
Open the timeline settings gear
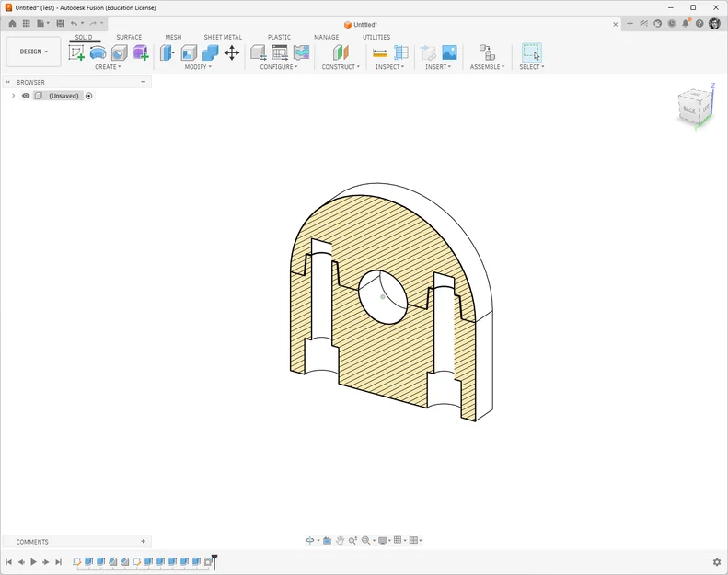716,561
